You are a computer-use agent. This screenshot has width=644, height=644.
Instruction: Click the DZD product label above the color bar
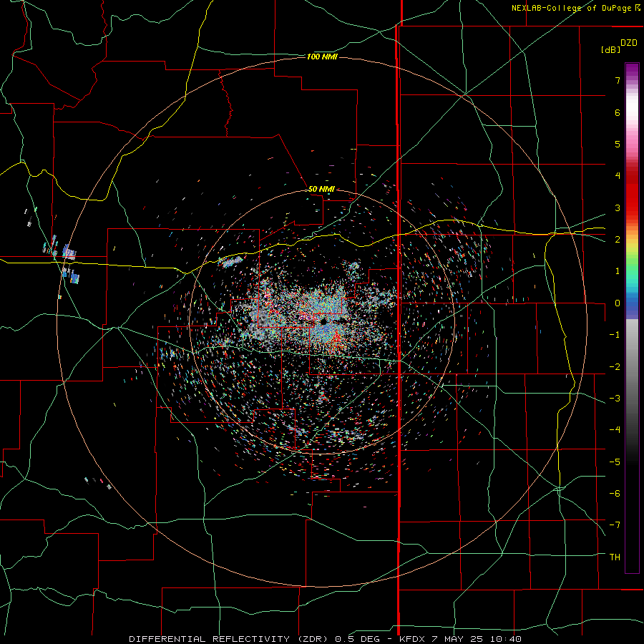click(x=629, y=43)
